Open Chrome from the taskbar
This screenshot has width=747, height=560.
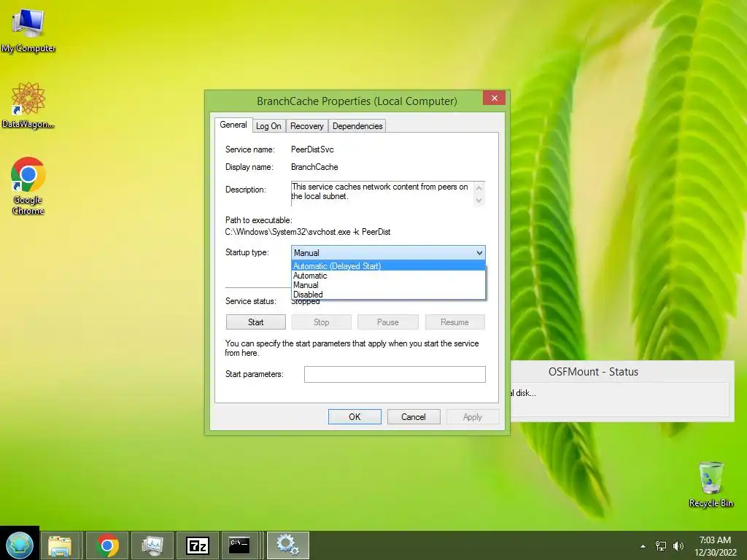pos(107,545)
